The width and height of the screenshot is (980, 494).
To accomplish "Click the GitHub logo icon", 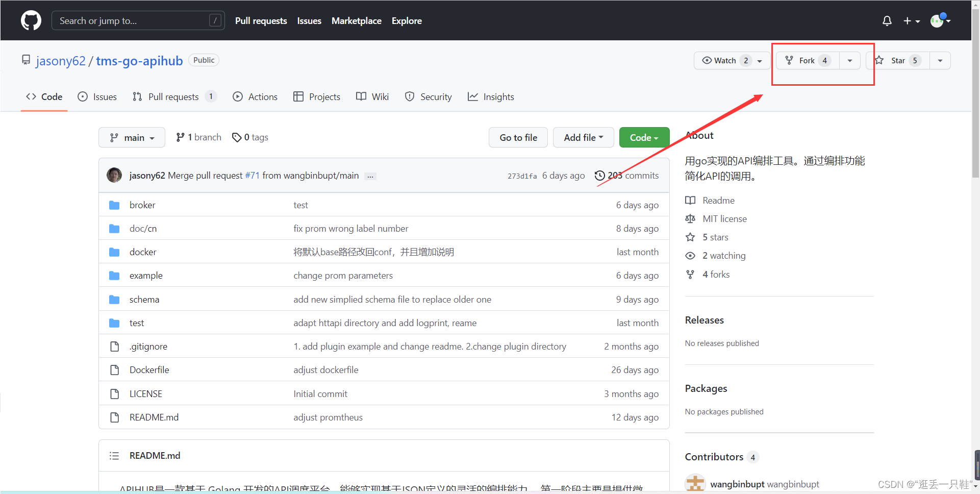I will [x=31, y=21].
